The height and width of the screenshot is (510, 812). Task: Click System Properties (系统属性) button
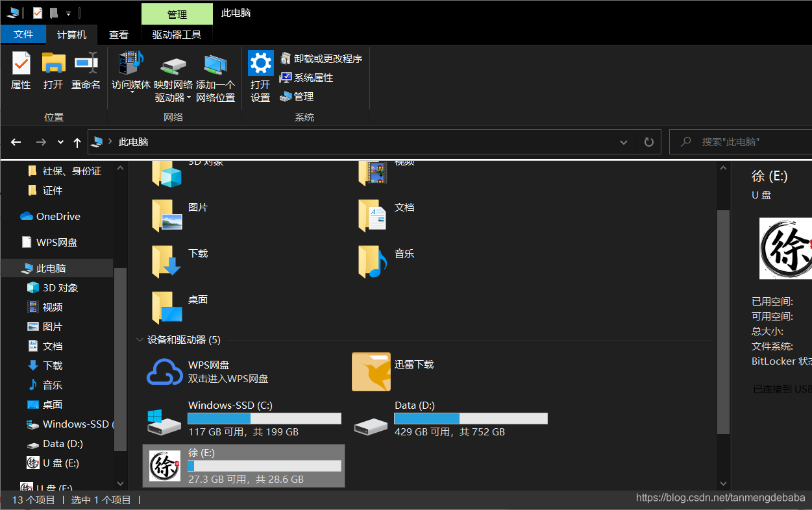click(306, 77)
